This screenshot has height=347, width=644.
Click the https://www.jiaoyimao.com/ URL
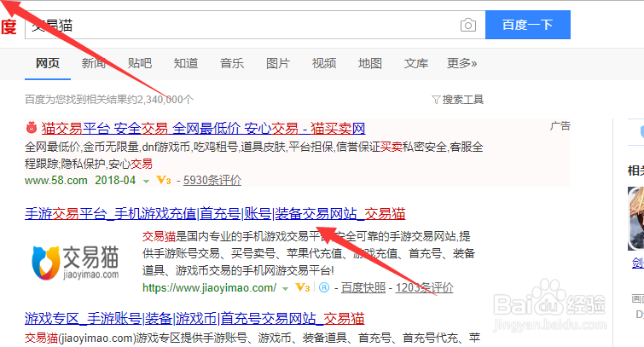pyautogui.click(x=210, y=288)
